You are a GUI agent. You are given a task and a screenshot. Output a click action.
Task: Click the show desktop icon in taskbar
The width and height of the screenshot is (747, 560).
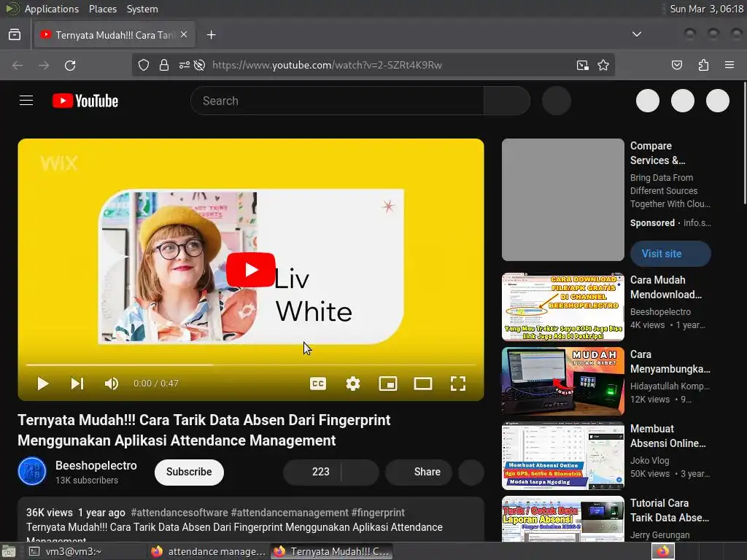coord(9,551)
